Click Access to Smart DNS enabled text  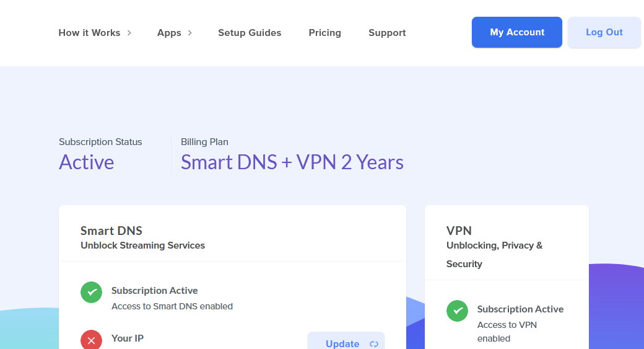pos(172,306)
